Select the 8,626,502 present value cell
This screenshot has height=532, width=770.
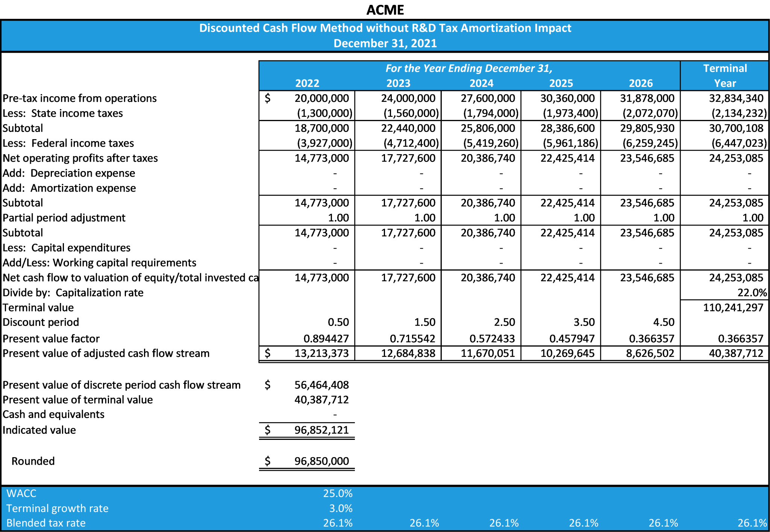(x=650, y=353)
